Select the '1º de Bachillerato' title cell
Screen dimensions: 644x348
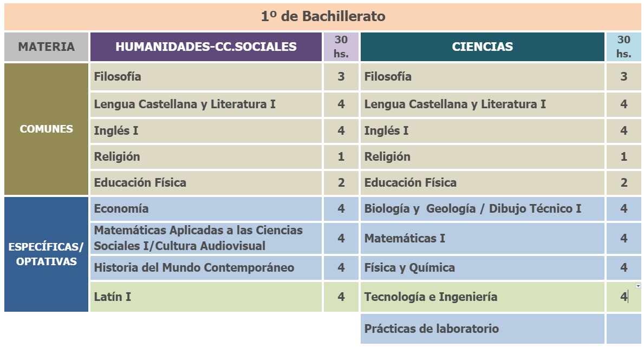coord(323,16)
